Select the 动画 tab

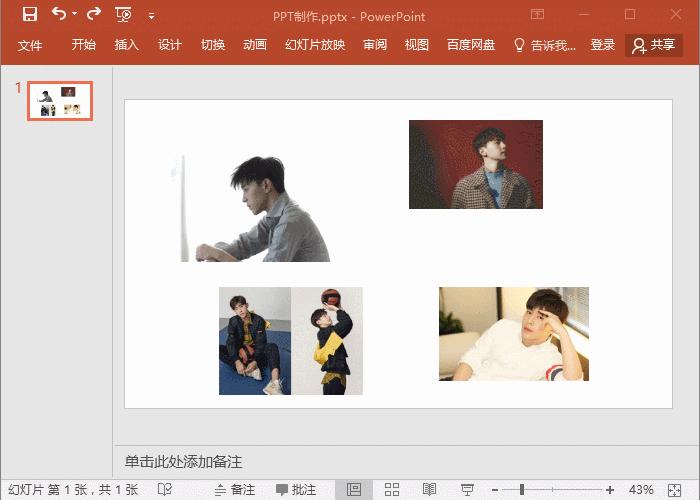coord(255,45)
